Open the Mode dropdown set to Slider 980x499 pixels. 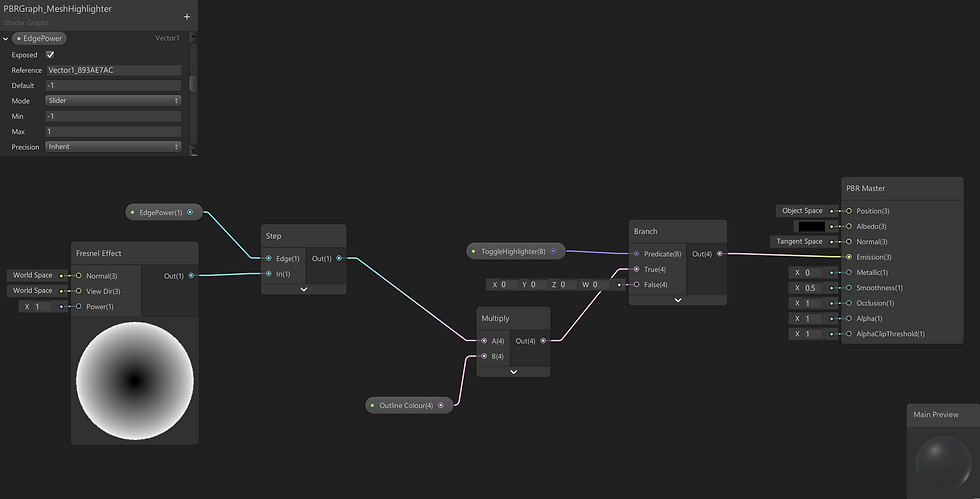113,100
